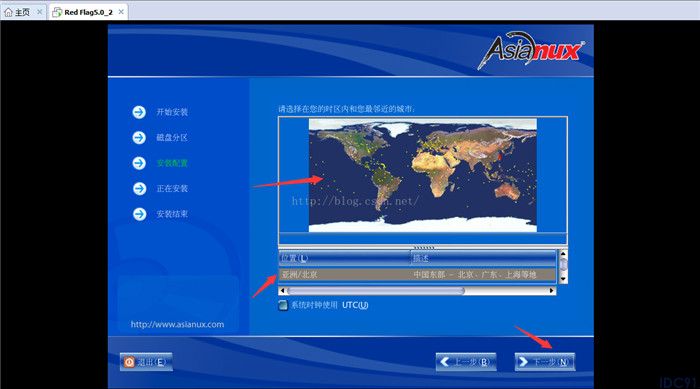Click the horizontal scrollbar left arrow
Screen dimensions: 700x389
(282, 291)
